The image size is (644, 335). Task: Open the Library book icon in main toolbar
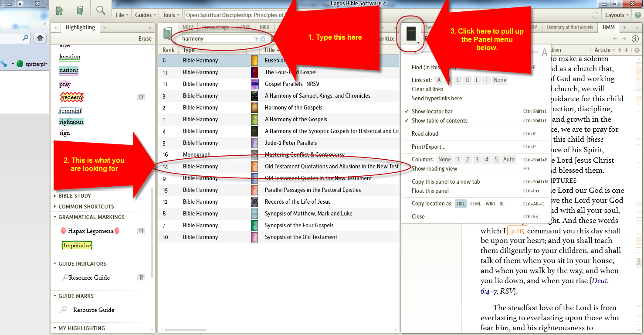(x=80, y=10)
